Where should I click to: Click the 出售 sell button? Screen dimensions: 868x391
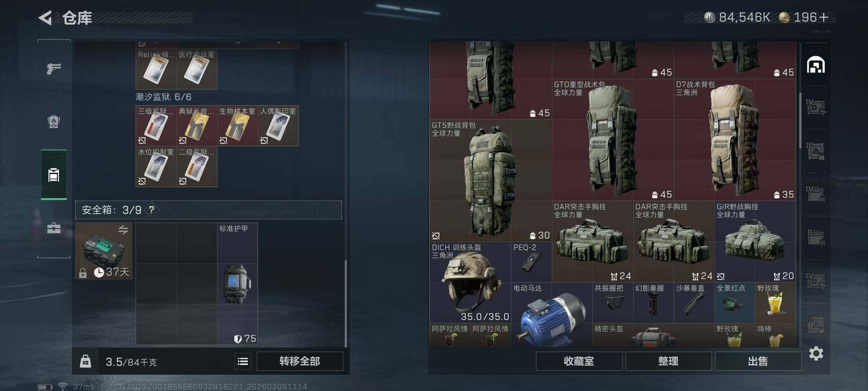tap(758, 361)
